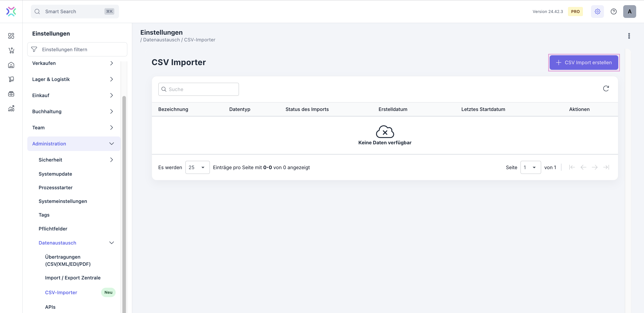Refresh the CSV import list
The image size is (644, 313).
tap(606, 88)
